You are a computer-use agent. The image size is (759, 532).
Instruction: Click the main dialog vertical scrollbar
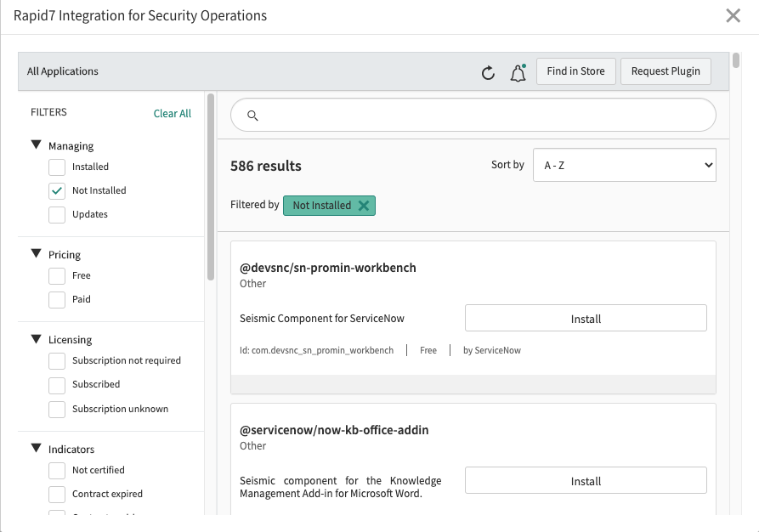click(x=736, y=60)
